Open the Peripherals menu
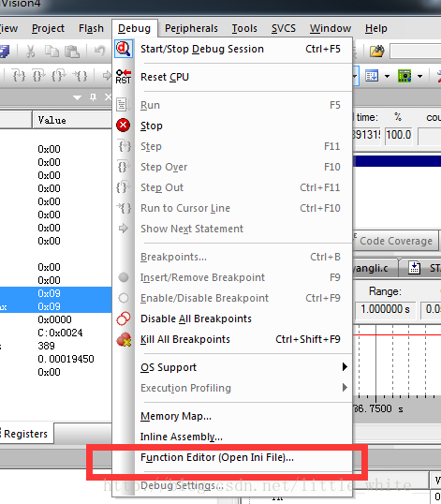The width and height of the screenshot is (441, 504). 191,28
